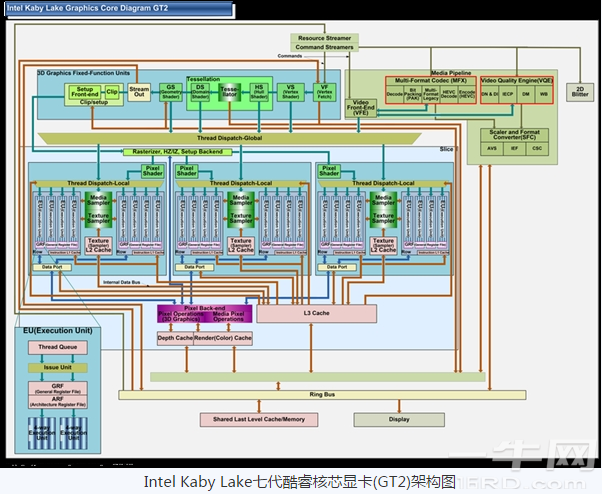The height and width of the screenshot is (494, 602).
Task: Click the WB cell in VQE
Action: point(544,94)
